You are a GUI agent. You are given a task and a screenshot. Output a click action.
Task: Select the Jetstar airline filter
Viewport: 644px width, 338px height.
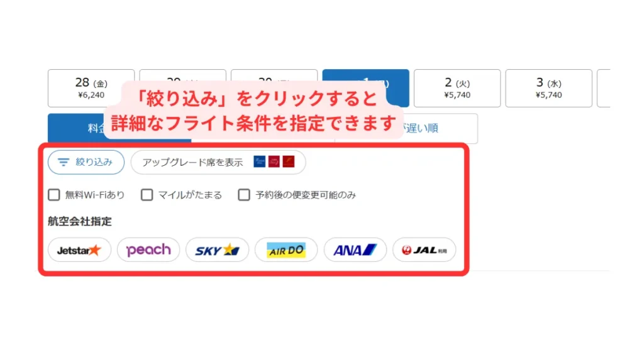(79, 250)
